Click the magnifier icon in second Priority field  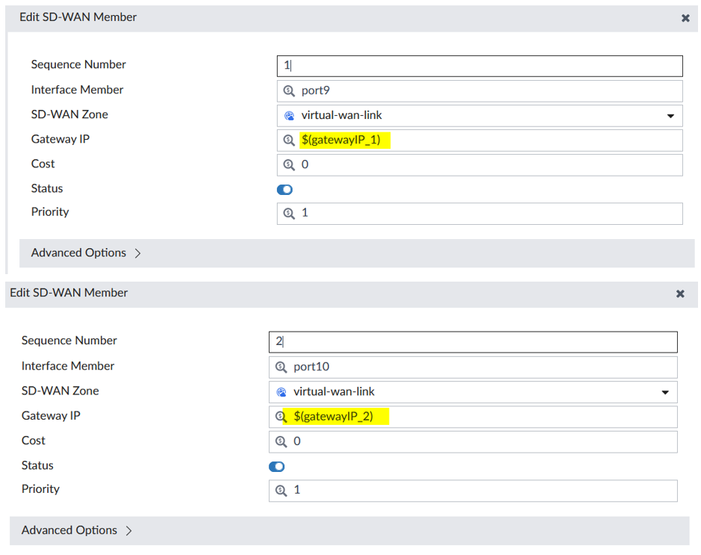[x=282, y=490]
